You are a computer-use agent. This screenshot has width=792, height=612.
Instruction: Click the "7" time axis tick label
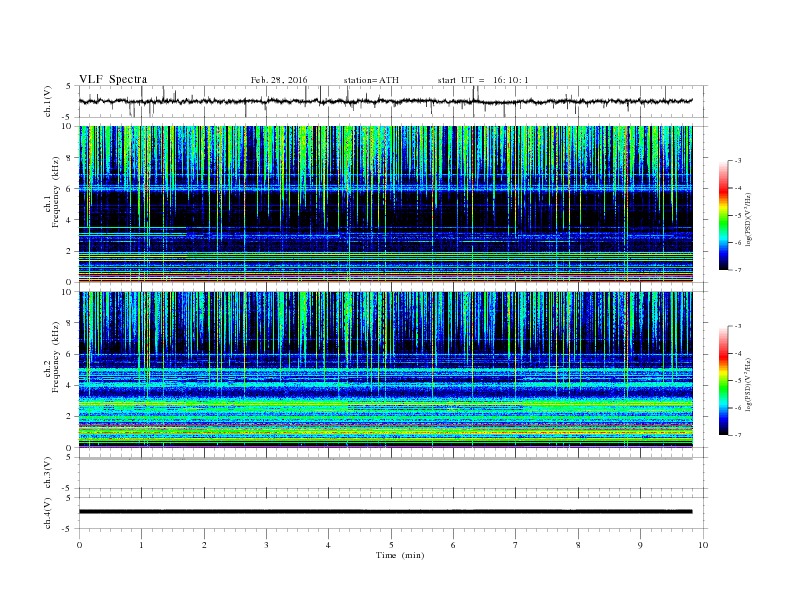tap(516, 545)
